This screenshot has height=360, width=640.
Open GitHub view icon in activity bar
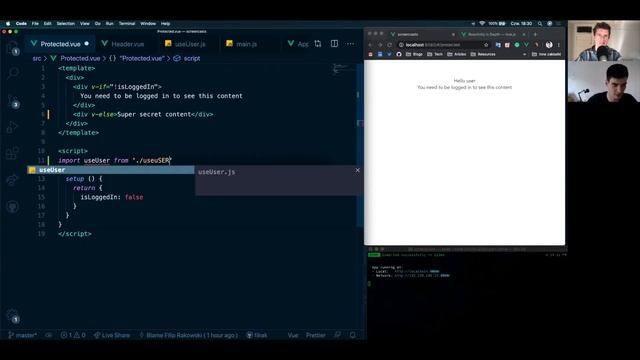pyautogui.click(x=13, y=207)
